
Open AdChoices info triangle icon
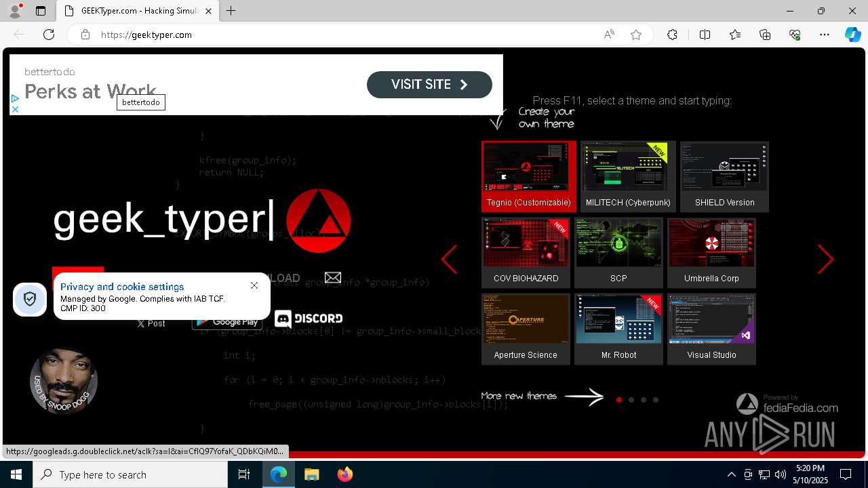15,99
